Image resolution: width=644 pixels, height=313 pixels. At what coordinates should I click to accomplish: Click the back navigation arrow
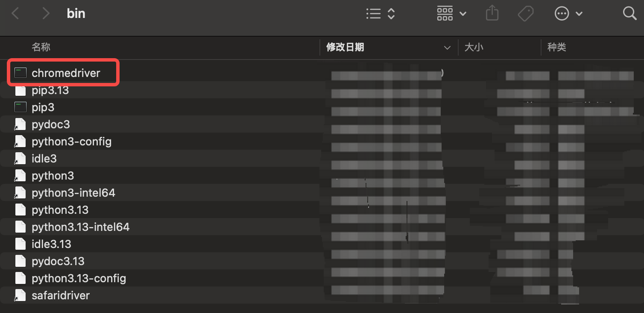[15, 13]
